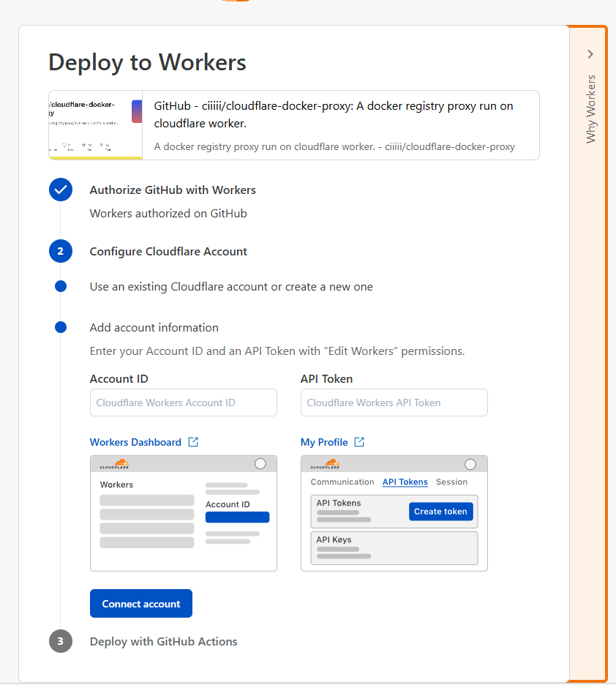
Task: Click the step 2 number circle
Action: tap(61, 251)
